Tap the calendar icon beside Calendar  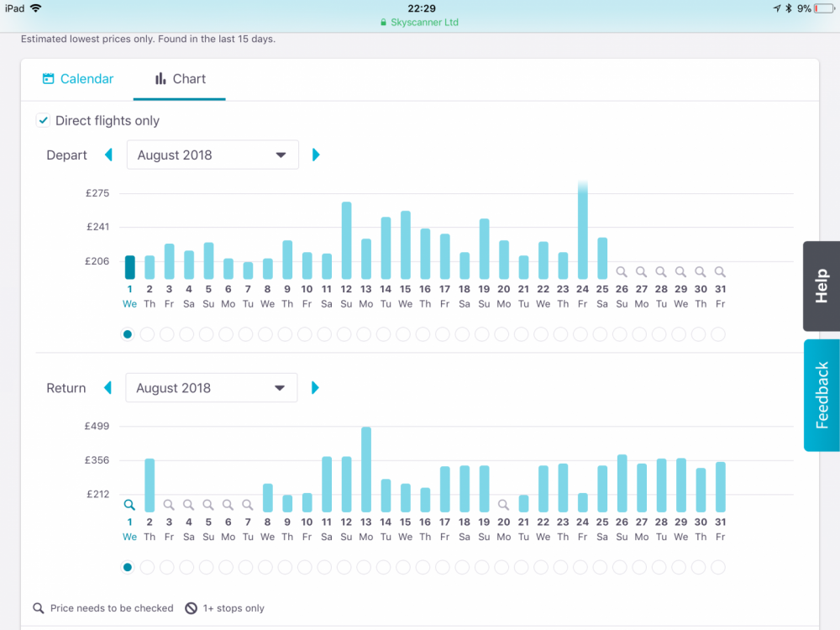pyautogui.click(x=48, y=79)
